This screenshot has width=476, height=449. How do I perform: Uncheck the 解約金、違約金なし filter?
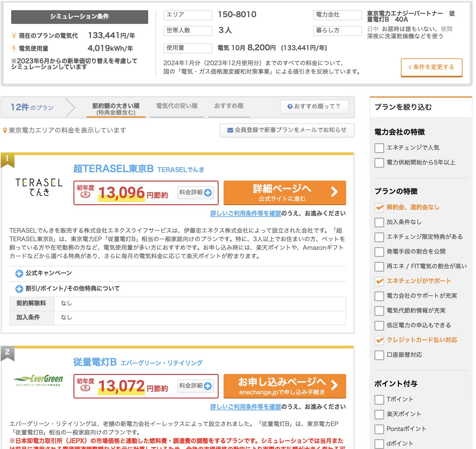[379, 208]
